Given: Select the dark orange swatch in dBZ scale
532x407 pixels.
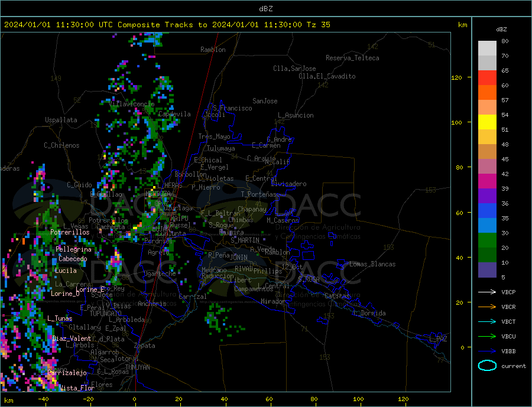Looking at the screenshot, I should 487,93.
